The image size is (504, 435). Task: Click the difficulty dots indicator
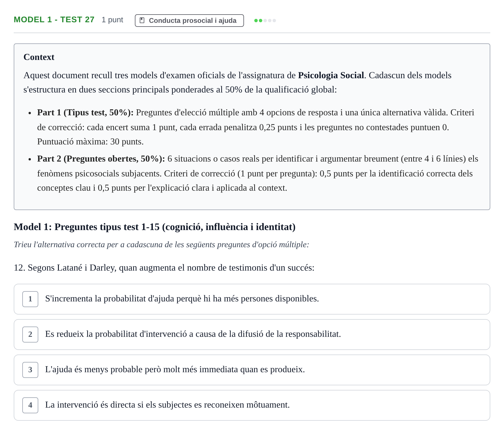(x=265, y=21)
